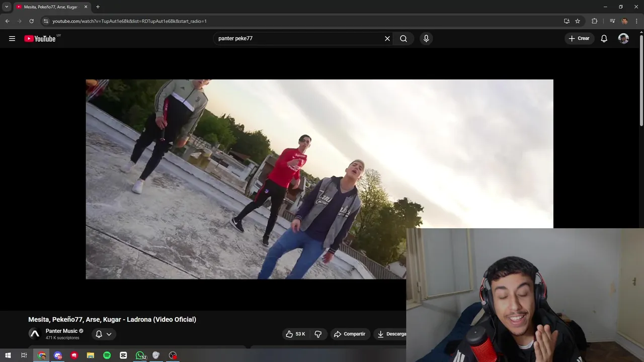This screenshot has width=644, height=362.
Task: Open CapCut from the taskbar
Action: pyautogui.click(x=123, y=355)
